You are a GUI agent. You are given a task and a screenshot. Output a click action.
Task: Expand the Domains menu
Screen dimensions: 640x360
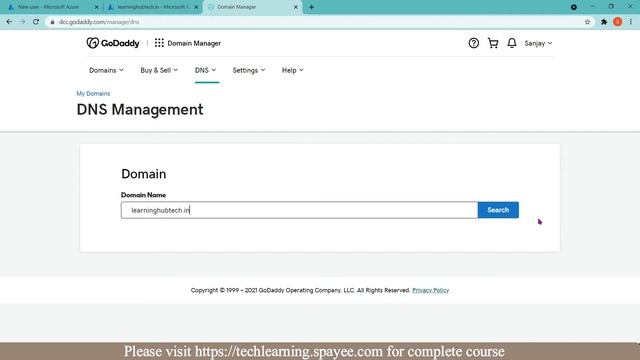point(106,70)
